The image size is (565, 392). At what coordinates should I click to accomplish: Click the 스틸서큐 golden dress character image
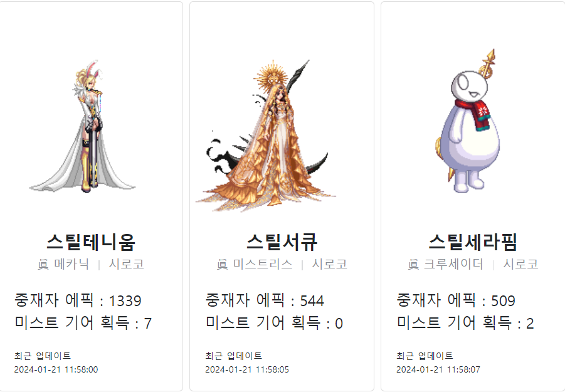pos(266,135)
